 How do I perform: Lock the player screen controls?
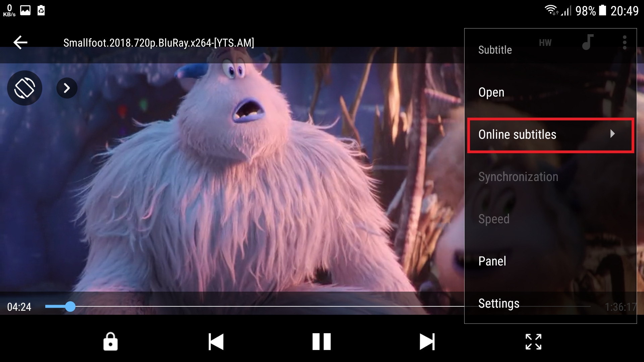[110, 342]
